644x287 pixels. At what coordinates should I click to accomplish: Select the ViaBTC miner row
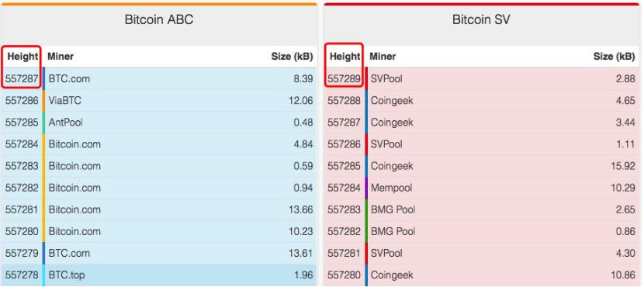pos(158,100)
